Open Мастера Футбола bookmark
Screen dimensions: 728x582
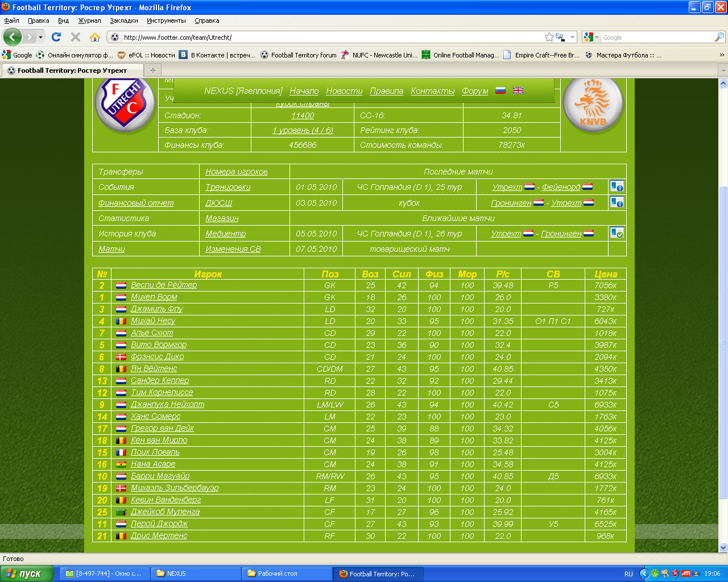click(623, 55)
